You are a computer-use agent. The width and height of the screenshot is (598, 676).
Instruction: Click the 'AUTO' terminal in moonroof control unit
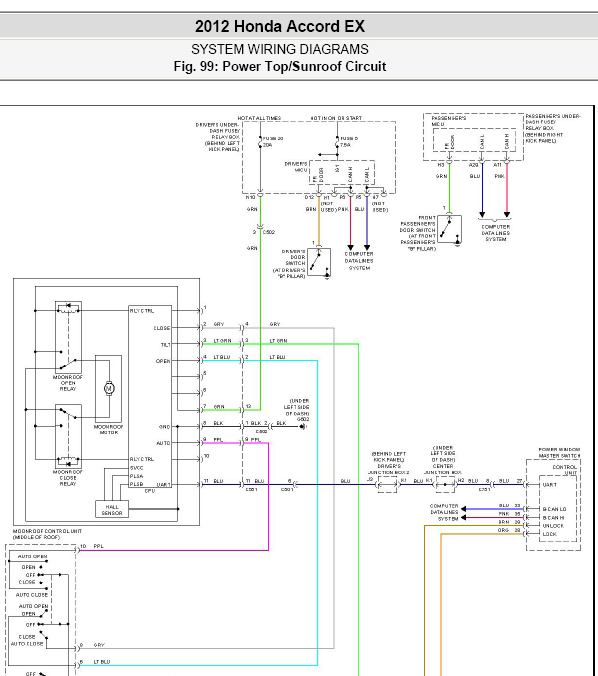(x=163, y=443)
